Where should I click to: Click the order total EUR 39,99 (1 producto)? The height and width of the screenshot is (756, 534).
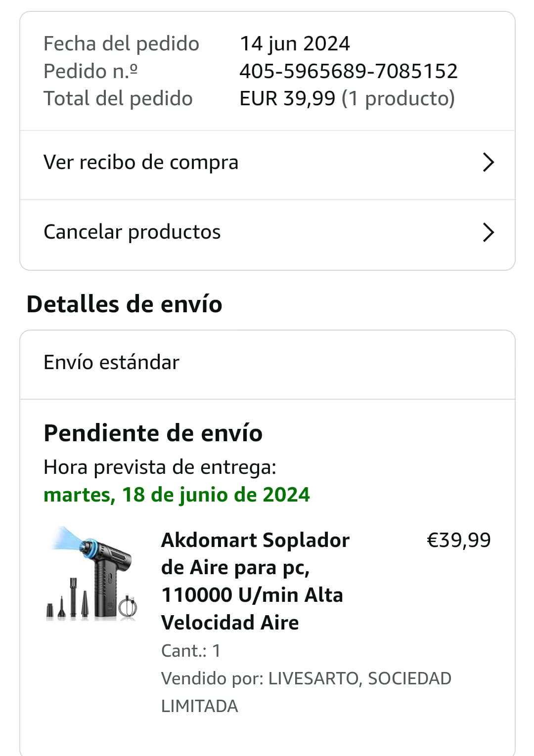[x=347, y=98]
